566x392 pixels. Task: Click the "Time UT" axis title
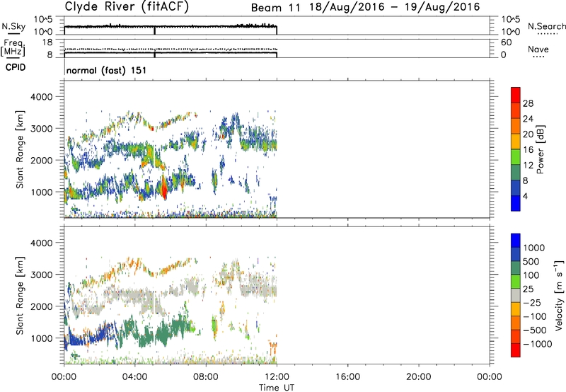pyautogui.click(x=277, y=388)
